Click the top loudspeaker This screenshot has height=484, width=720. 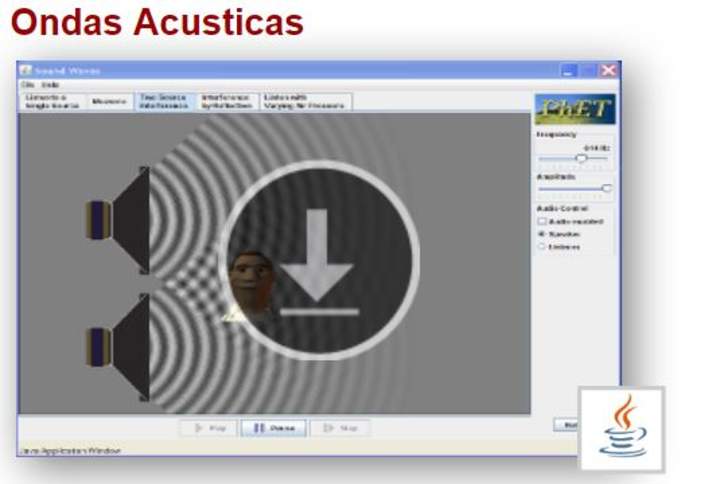pos(120,218)
